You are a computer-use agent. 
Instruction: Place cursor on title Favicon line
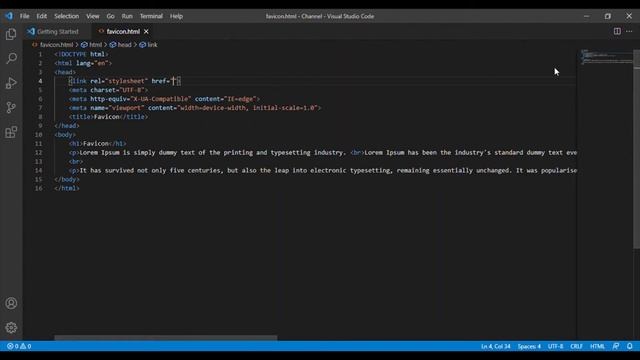click(109, 117)
